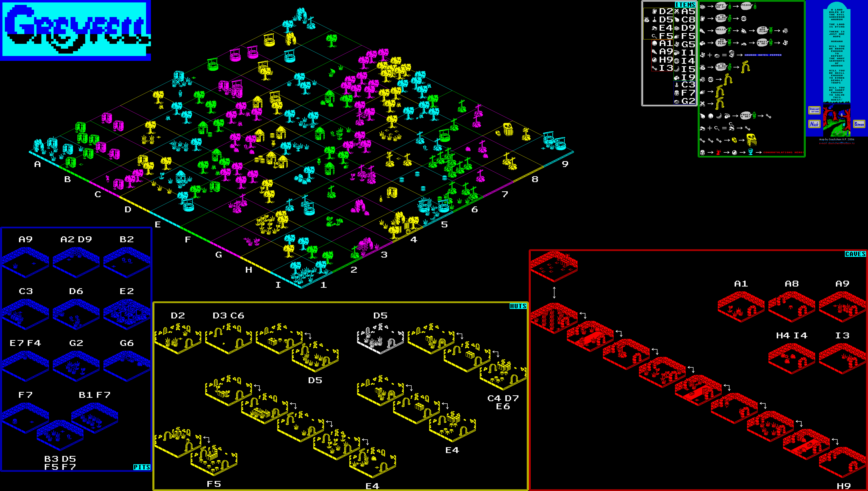
Task: Click the candle icon beside C3
Action: tap(676, 85)
